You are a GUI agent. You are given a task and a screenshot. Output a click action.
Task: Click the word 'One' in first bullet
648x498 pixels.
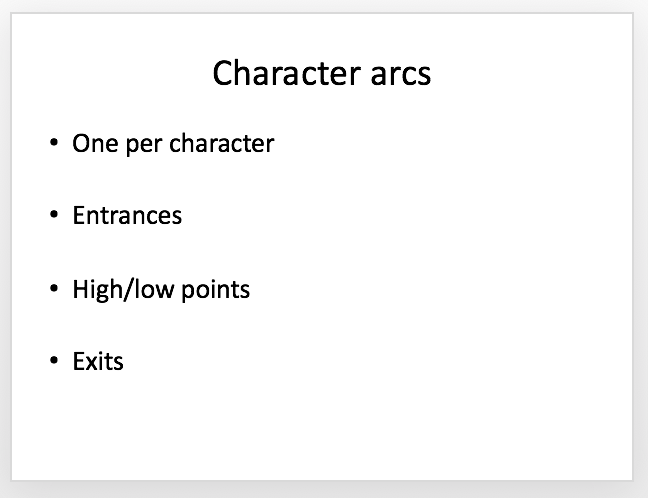[95, 144]
